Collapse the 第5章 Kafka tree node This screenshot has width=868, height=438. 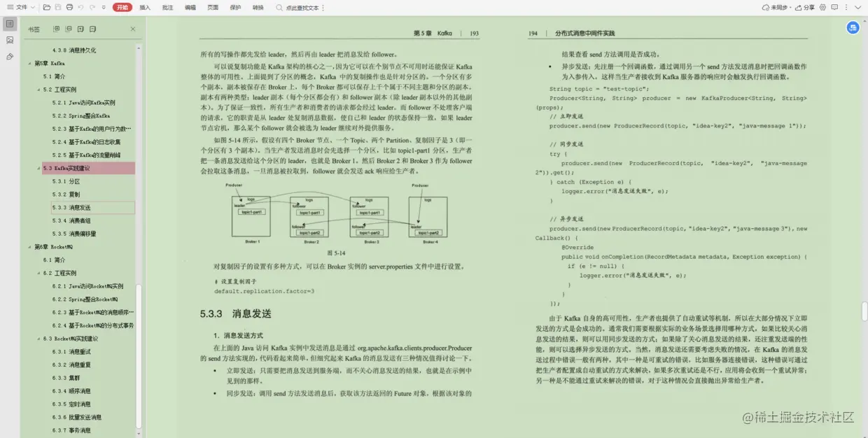(30, 63)
